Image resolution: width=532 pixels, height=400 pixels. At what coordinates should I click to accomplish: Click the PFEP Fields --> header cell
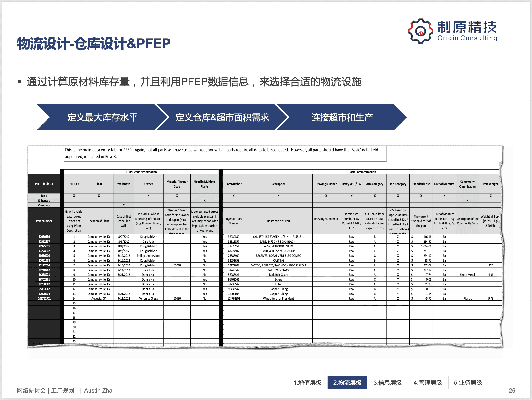click(44, 184)
